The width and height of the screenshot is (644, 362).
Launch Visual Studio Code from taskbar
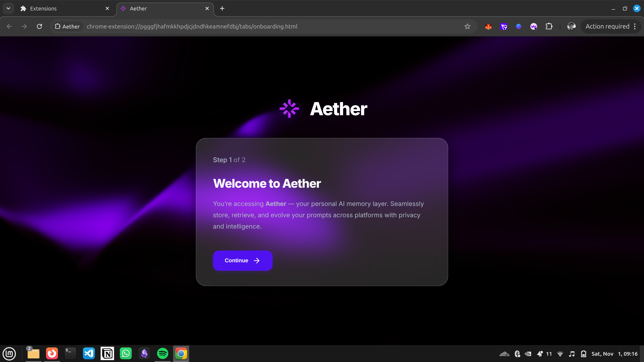pos(89,353)
